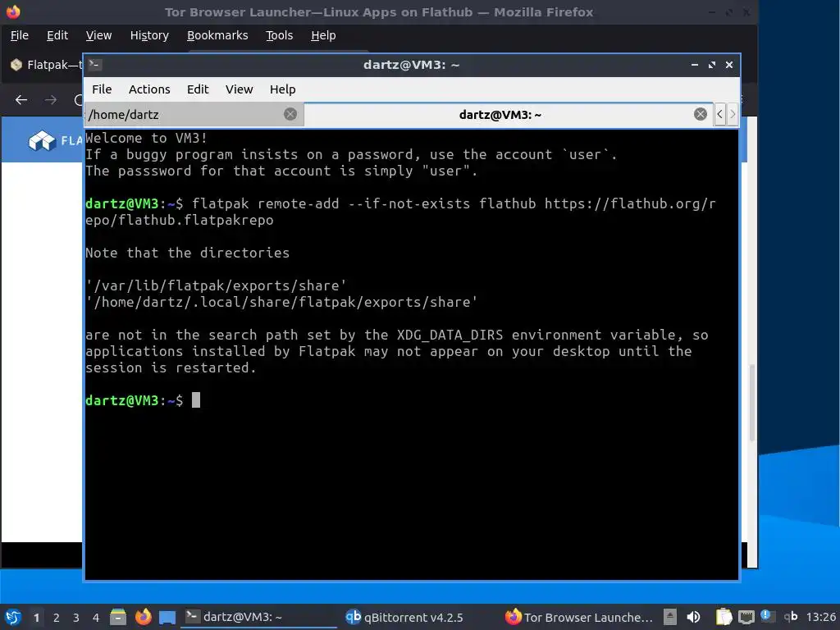Image resolution: width=840 pixels, height=630 pixels.
Task: Open removable media eject tray icon
Action: [x=670, y=617]
